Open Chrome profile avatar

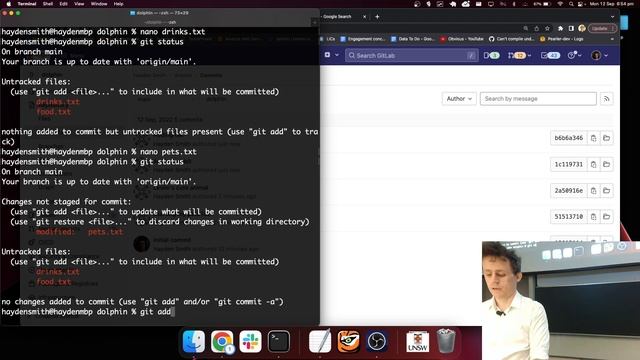tap(582, 28)
